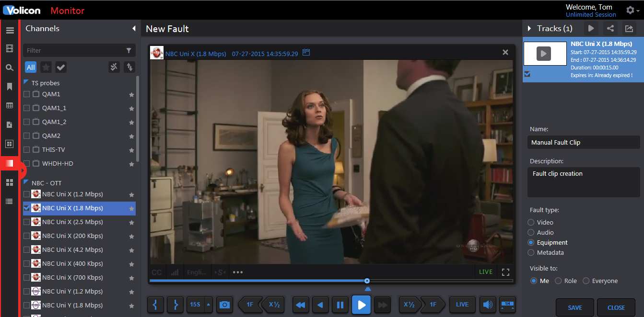This screenshot has width=644, height=317.
Task: Select the Video fault type
Action: [531, 222]
